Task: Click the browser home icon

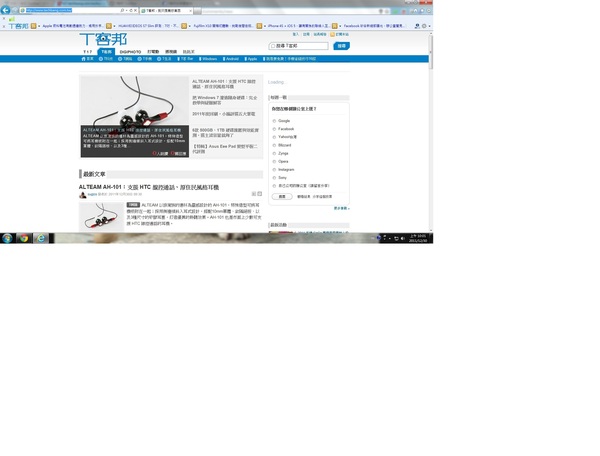Action: (x=416, y=10)
